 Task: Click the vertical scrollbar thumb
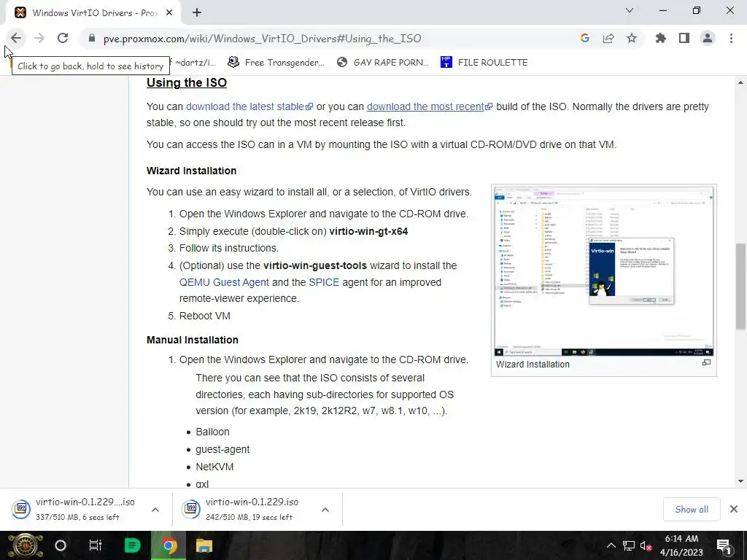pos(740,286)
